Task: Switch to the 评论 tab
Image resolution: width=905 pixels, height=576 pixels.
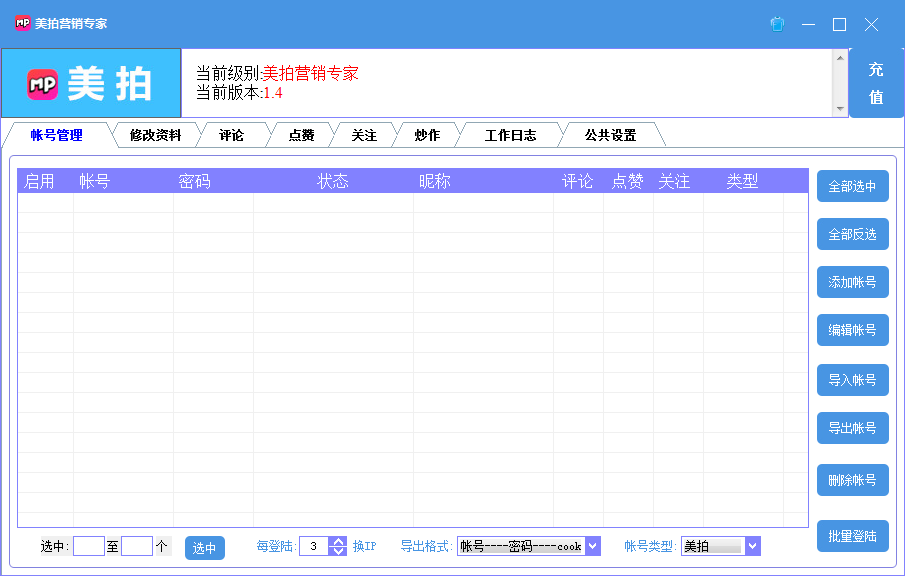Action: [x=231, y=135]
